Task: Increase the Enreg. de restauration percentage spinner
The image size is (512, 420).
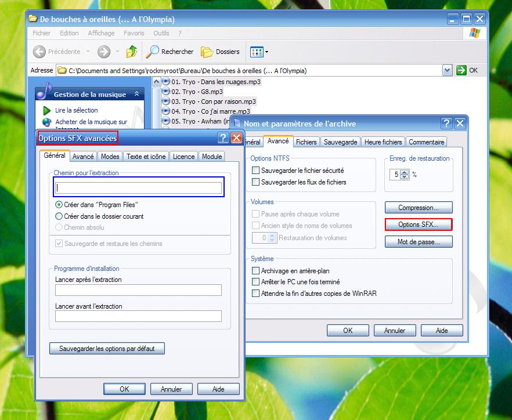Action: pos(405,172)
